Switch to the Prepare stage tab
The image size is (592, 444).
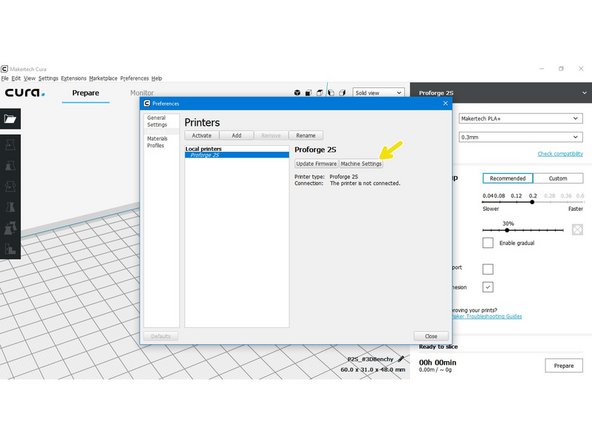coord(86,93)
